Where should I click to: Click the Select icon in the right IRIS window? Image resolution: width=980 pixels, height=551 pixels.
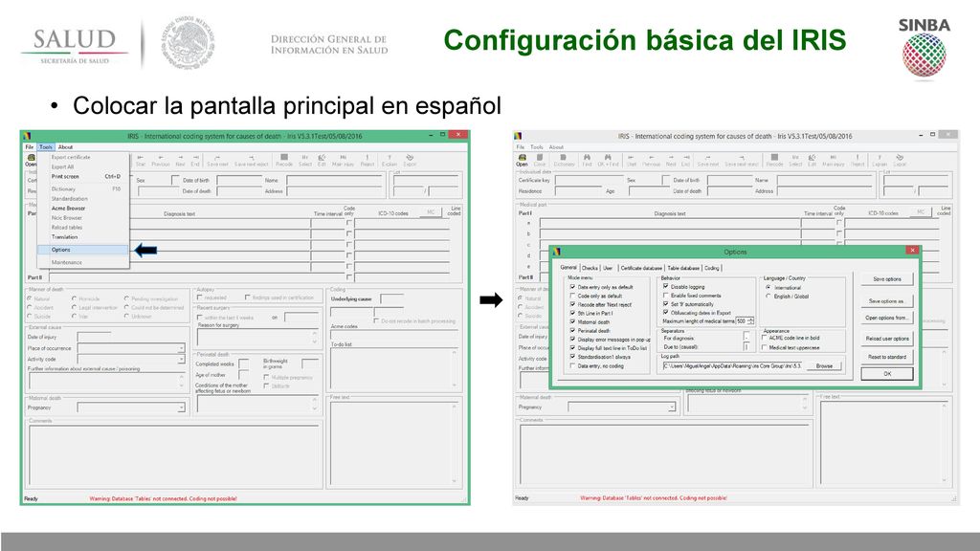point(795,160)
